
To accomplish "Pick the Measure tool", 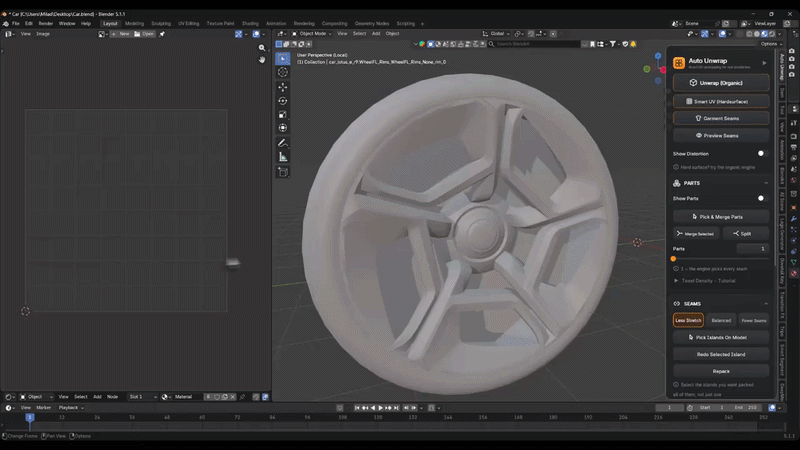I will pos(283,157).
